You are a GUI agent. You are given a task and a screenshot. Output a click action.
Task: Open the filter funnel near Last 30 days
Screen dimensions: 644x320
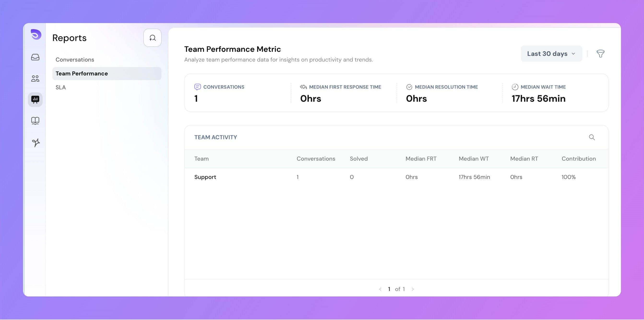coord(601,53)
